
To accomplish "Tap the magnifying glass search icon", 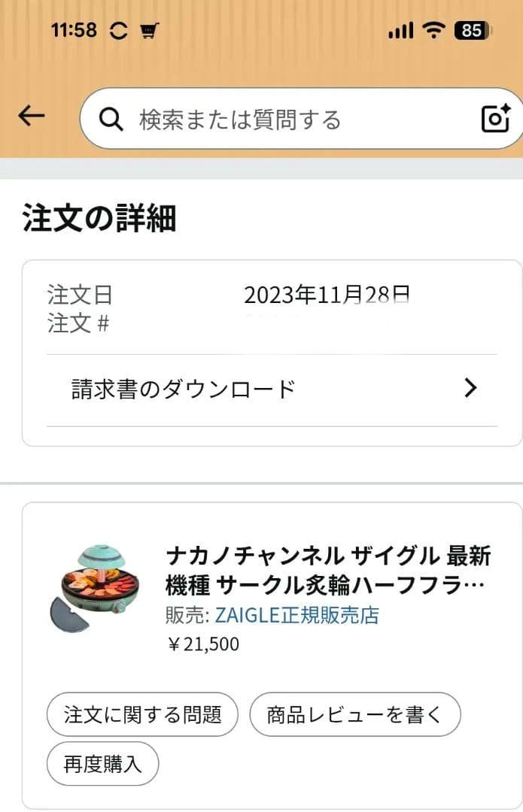I will [111, 118].
